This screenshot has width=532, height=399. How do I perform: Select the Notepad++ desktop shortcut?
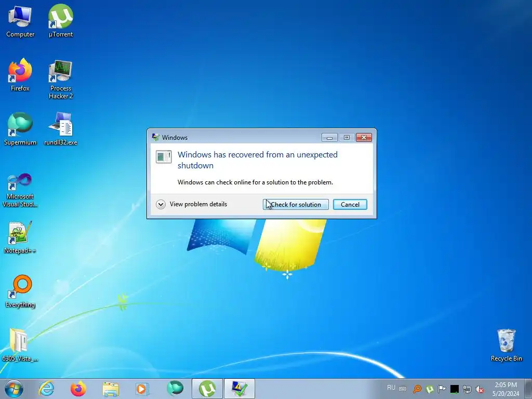pos(20,237)
